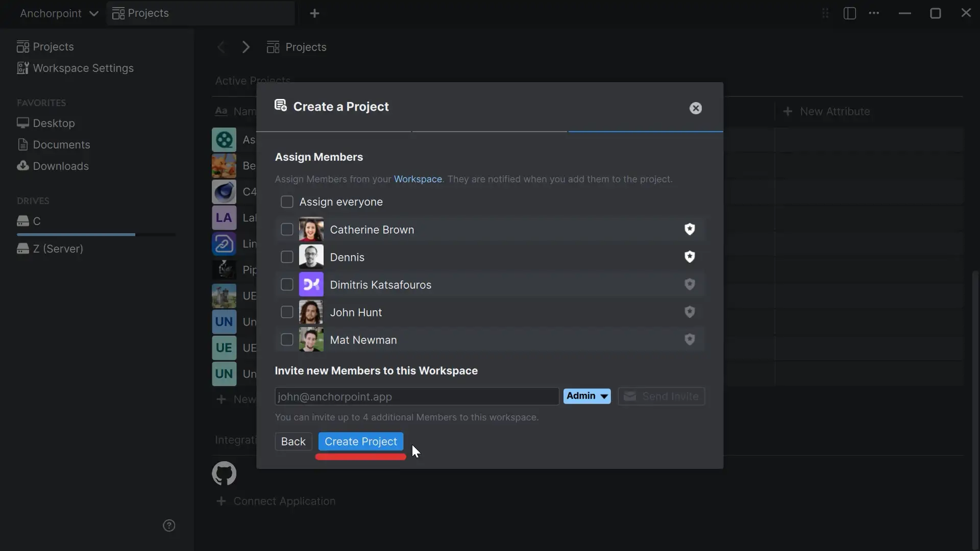This screenshot has height=551, width=980.
Task: Switch to the Projects tab at the top
Action: (x=146, y=13)
